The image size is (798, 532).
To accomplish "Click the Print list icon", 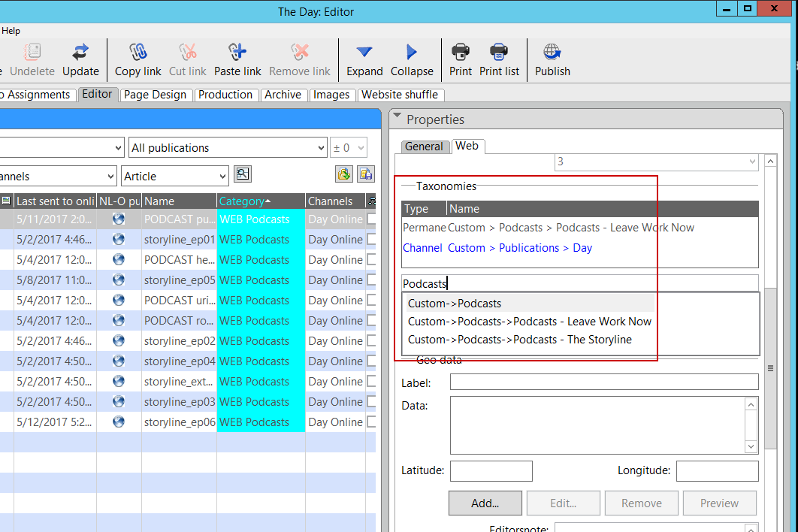I will pyautogui.click(x=499, y=52).
